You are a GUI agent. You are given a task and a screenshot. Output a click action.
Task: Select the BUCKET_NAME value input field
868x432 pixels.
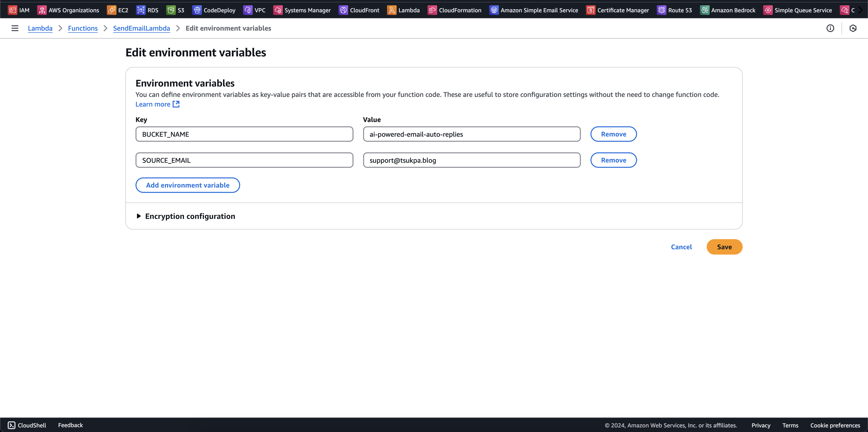pyautogui.click(x=472, y=134)
